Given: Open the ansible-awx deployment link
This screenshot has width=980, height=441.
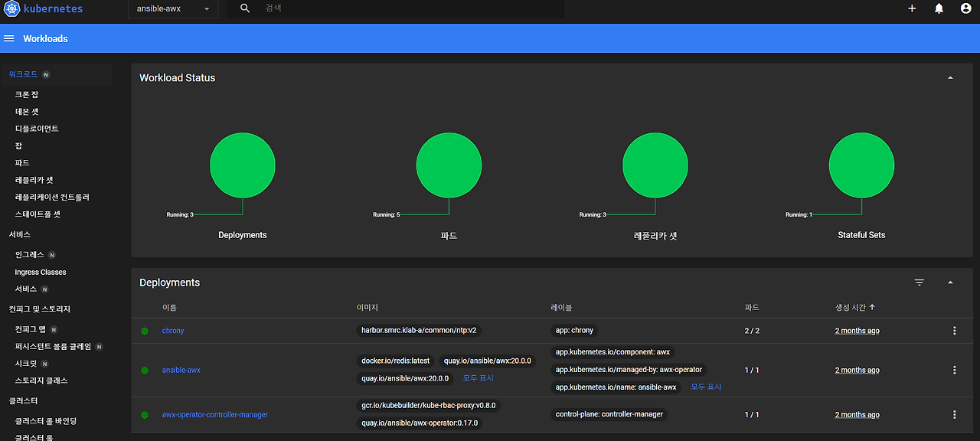Looking at the screenshot, I should tap(181, 370).
